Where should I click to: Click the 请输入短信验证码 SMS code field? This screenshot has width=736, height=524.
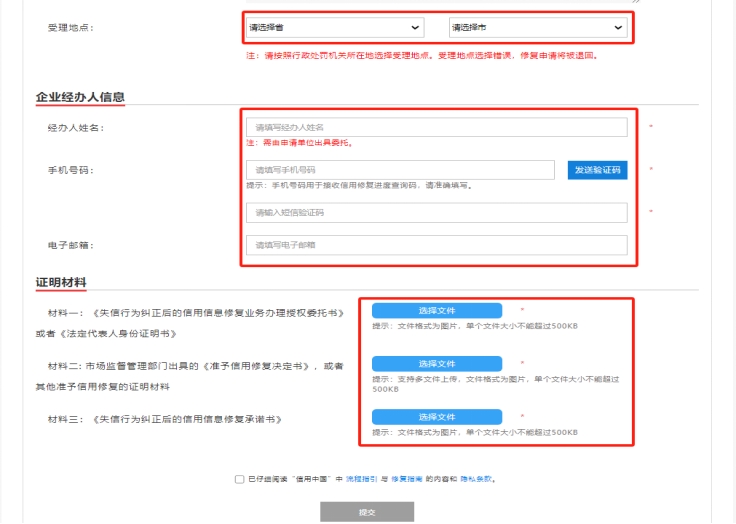436,212
